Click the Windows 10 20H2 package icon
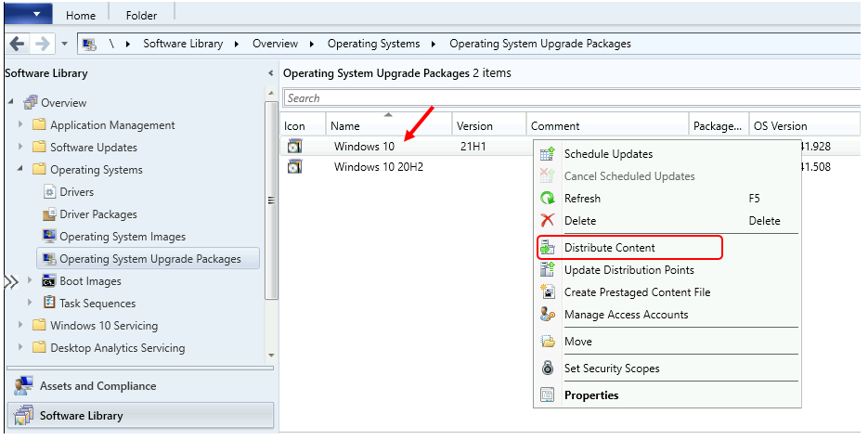868x440 pixels. (294, 167)
